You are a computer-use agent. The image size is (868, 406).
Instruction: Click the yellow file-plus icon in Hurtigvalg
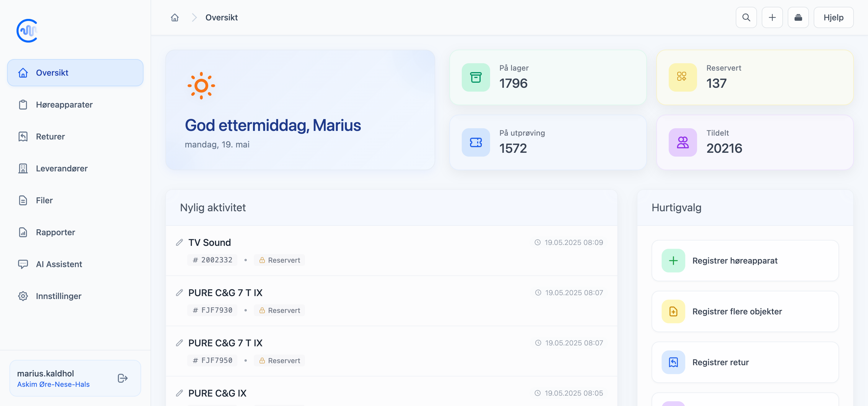[673, 311]
